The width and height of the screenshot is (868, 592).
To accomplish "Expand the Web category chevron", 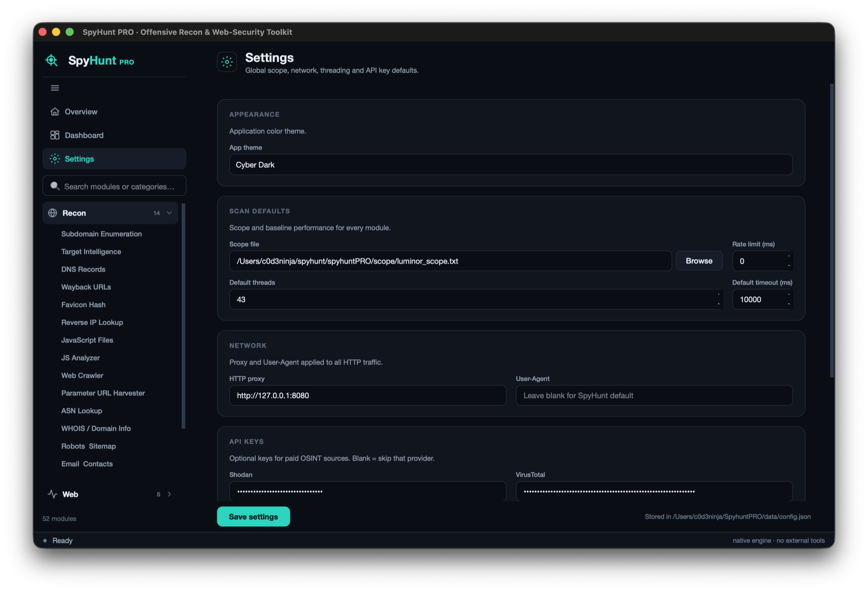I will tap(169, 494).
